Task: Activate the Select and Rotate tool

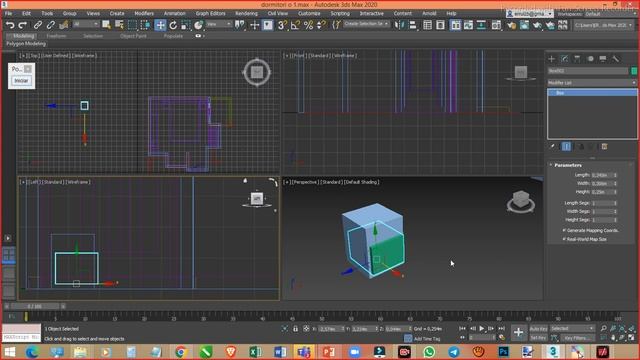Action: [x=173, y=25]
